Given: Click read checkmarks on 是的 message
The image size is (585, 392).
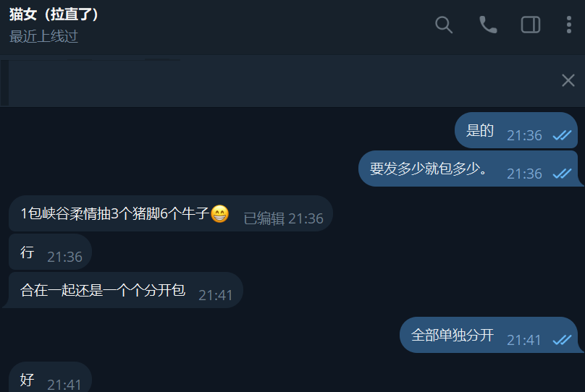Looking at the screenshot, I should (562, 135).
